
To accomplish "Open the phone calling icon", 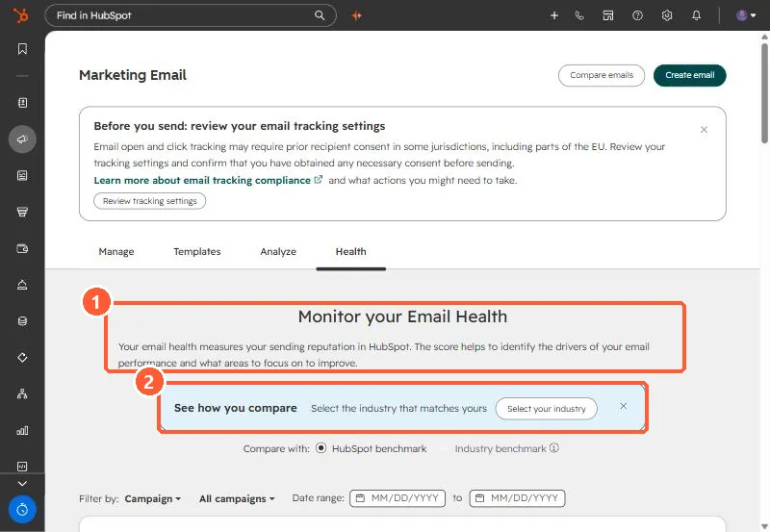I will pyautogui.click(x=579, y=15).
